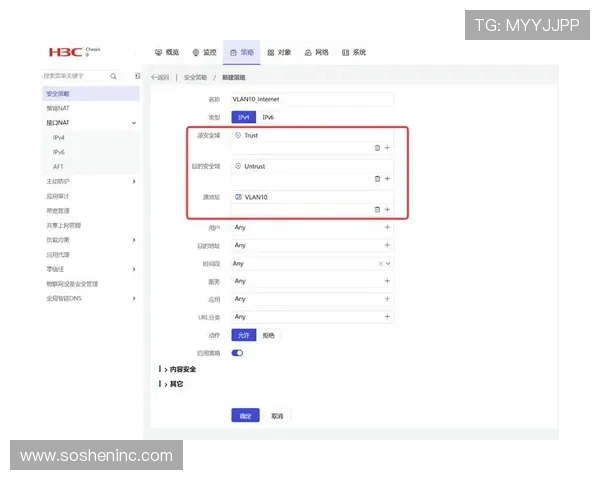
Task: Go back using the 返回 link
Action: (160, 77)
